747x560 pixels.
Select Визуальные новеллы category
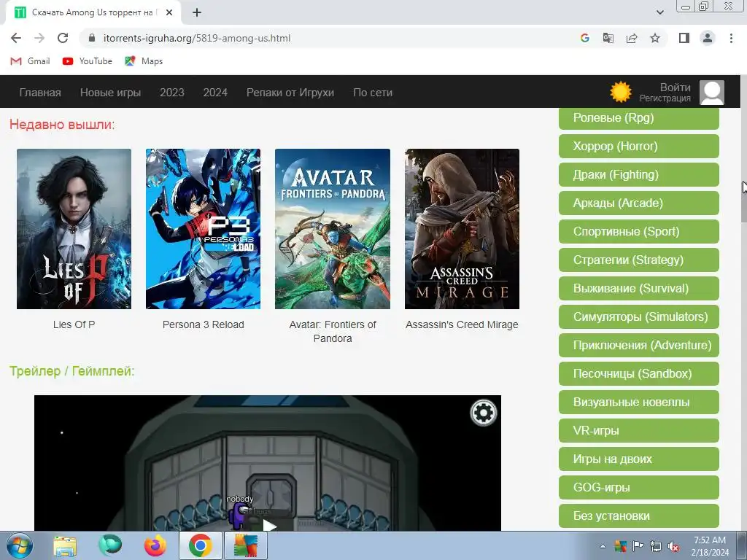(639, 402)
